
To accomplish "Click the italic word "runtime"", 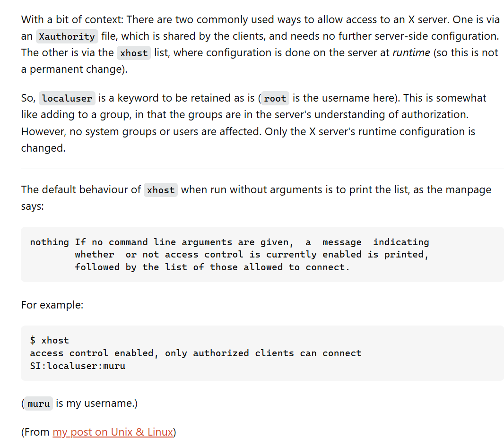I will pyautogui.click(x=411, y=52).
